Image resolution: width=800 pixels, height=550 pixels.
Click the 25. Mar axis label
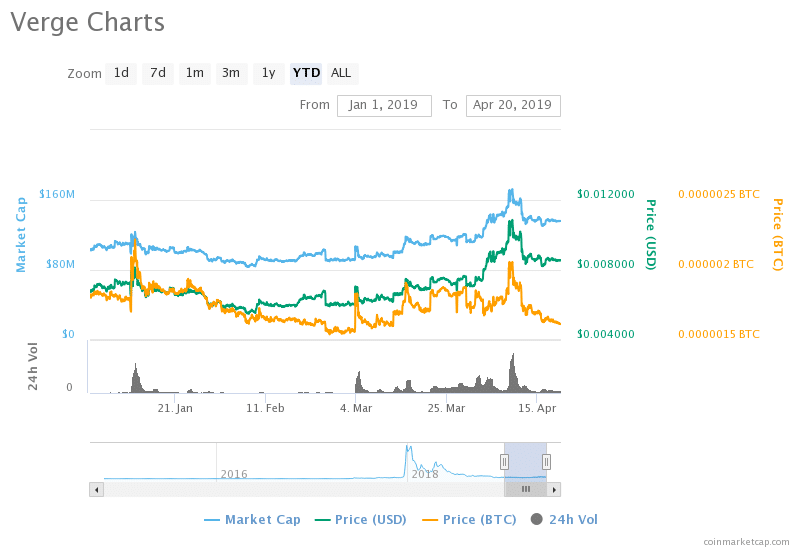click(446, 408)
